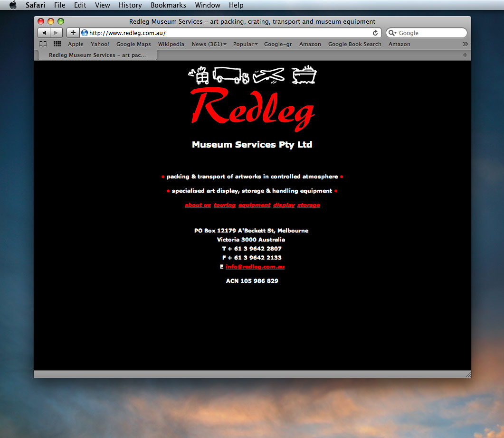The width and height of the screenshot is (504, 438).
Task: Add bookmark with the plus button
Action: [73, 33]
